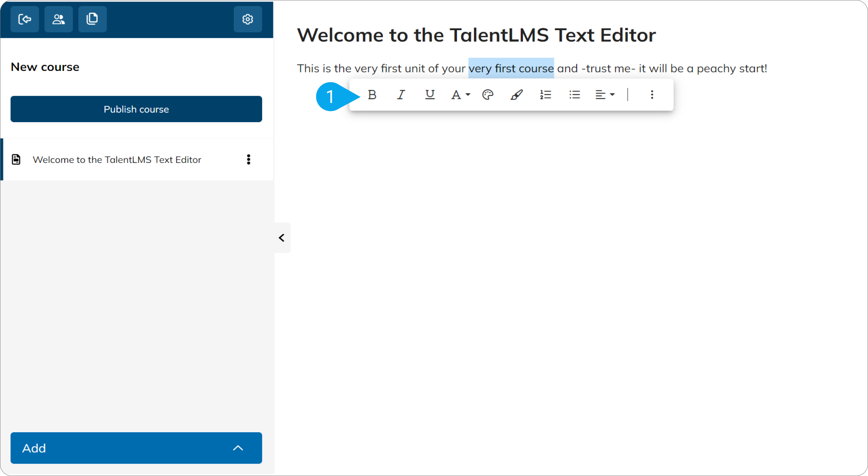
Task: Open the text color palette icon
Action: point(488,94)
